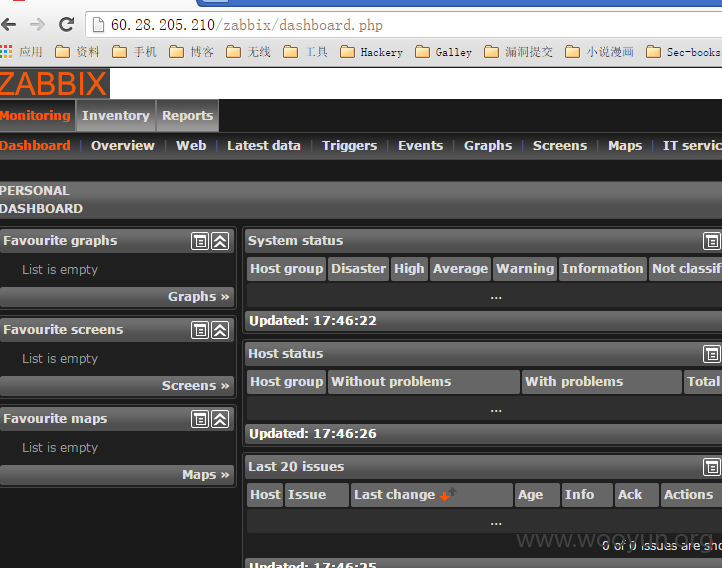
Task: Click the Information severity column header
Action: [x=602, y=269]
